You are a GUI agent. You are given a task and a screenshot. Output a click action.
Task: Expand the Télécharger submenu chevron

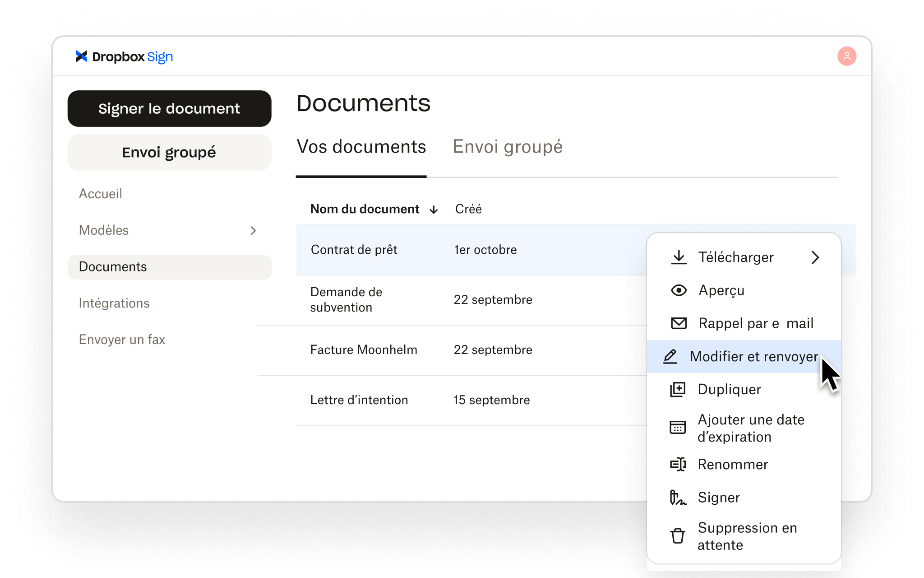(815, 257)
